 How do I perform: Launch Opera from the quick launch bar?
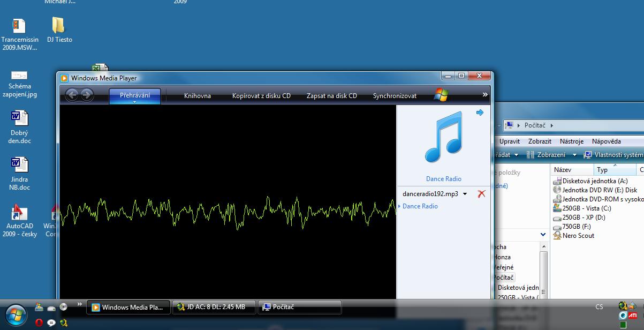click(x=39, y=322)
